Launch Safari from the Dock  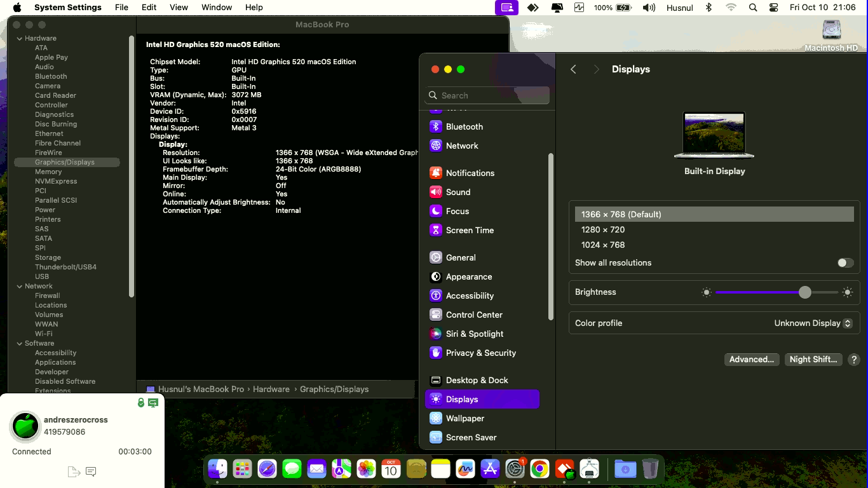[267, 469]
